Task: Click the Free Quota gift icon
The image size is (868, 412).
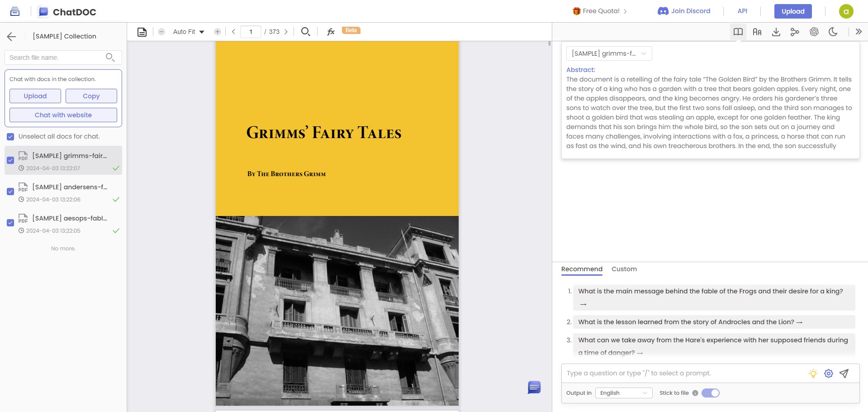Action: [x=576, y=11]
